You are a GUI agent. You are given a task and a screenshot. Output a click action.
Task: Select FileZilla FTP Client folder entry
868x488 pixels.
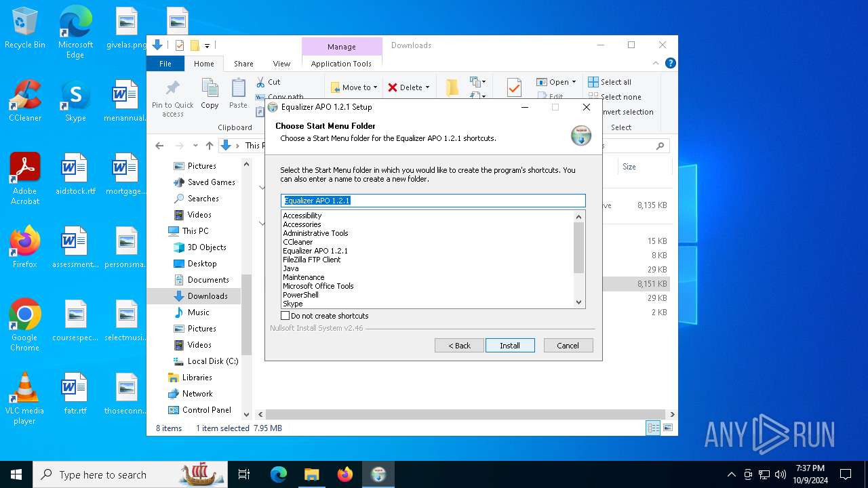pyautogui.click(x=312, y=260)
